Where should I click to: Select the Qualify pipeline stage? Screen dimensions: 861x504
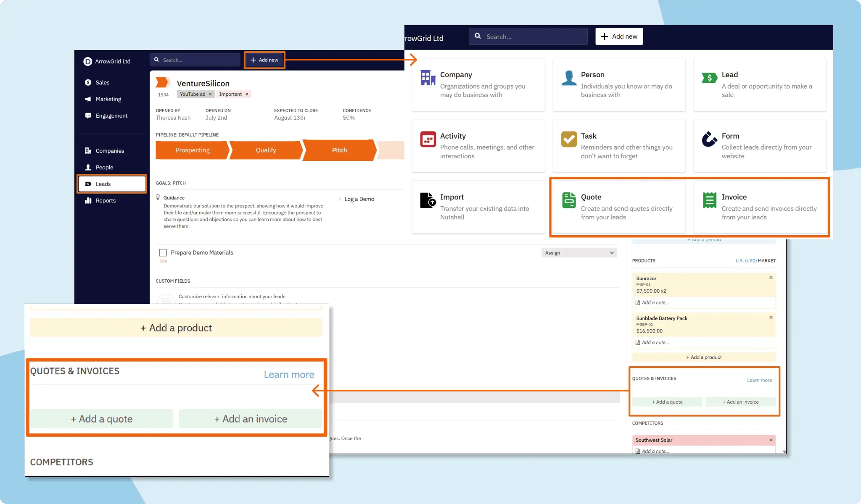click(x=265, y=150)
